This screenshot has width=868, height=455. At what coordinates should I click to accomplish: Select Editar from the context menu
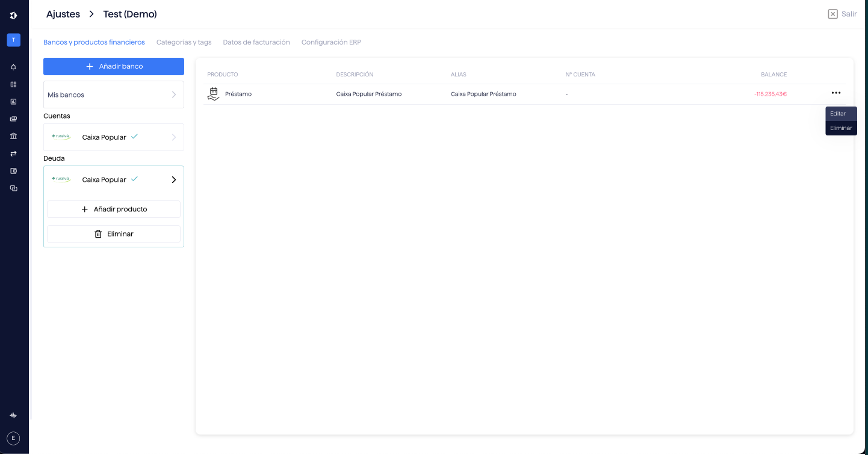pyautogui.click(x=839, y=113)
